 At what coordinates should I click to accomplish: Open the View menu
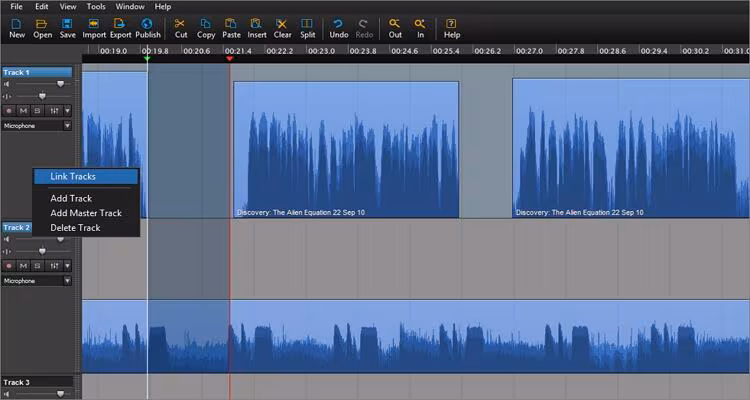pyautogui.click(x=68, y=7)
